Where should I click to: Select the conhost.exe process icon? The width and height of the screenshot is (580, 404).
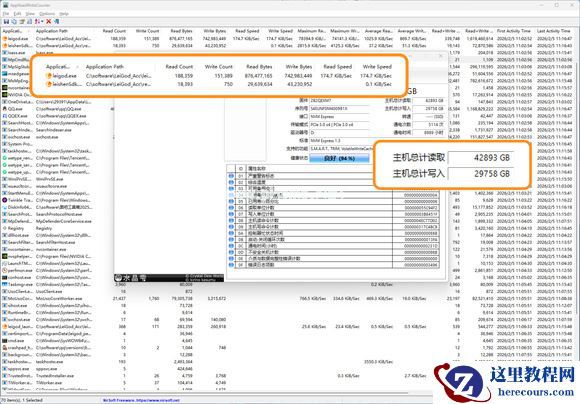[5, 277]
